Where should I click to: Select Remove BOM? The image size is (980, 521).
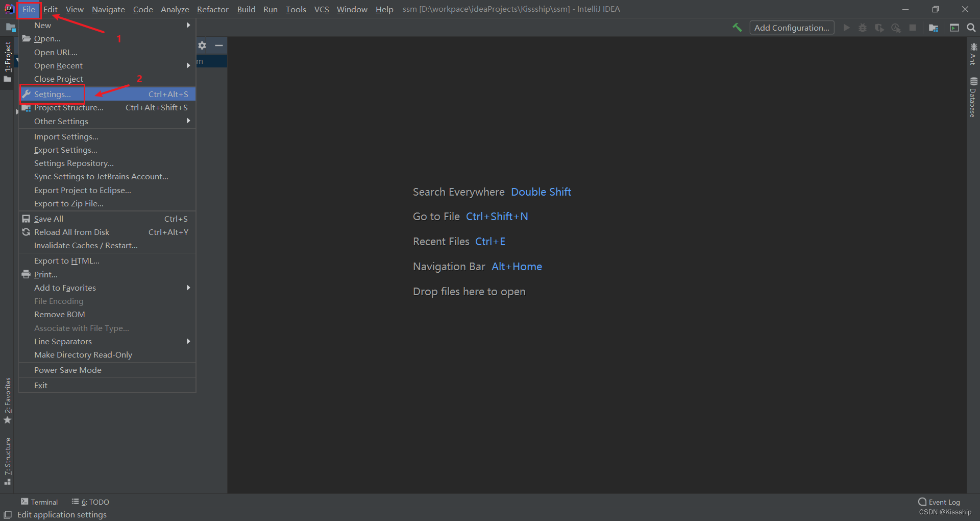[x=107, y=314]
